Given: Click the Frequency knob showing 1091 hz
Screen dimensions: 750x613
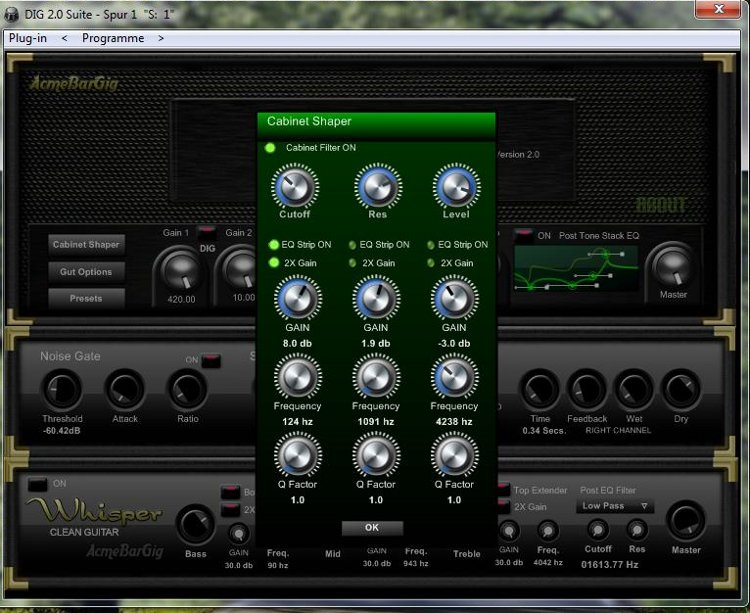Looking at the screenshot, I should pyautogui.click(x=376, y=377).
